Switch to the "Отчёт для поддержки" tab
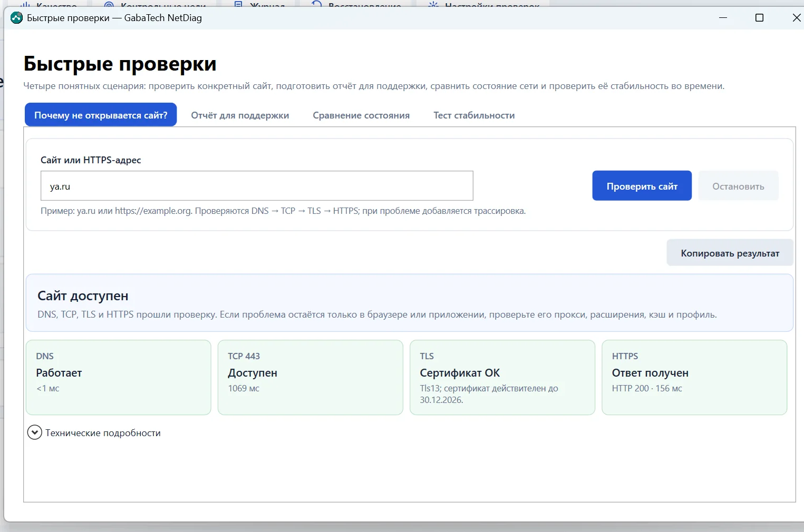This screenshot has width=804, height=532. [240, 115]
